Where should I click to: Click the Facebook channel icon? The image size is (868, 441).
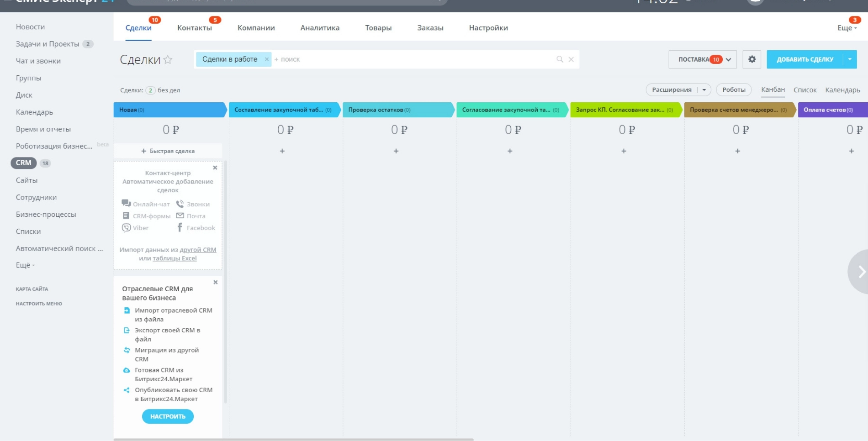point(180,228)
